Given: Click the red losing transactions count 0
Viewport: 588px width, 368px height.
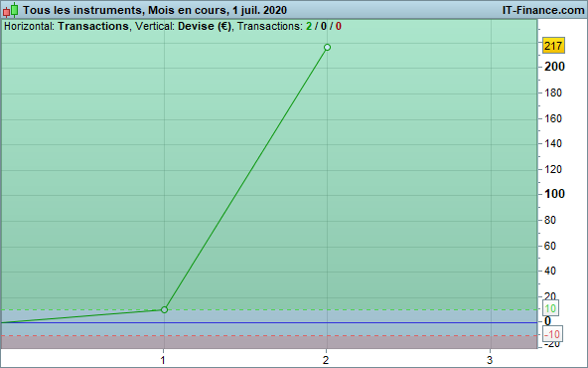Looking at the screenshot, I should [339, 26].
